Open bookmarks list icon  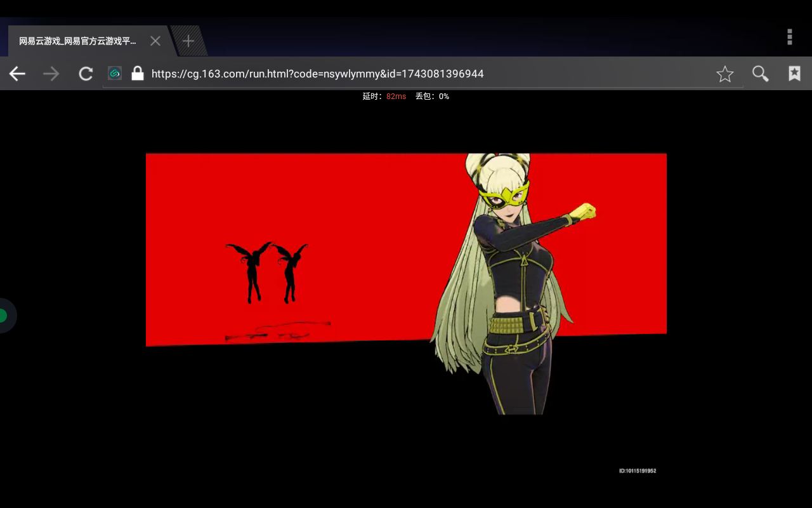[794, 74]
